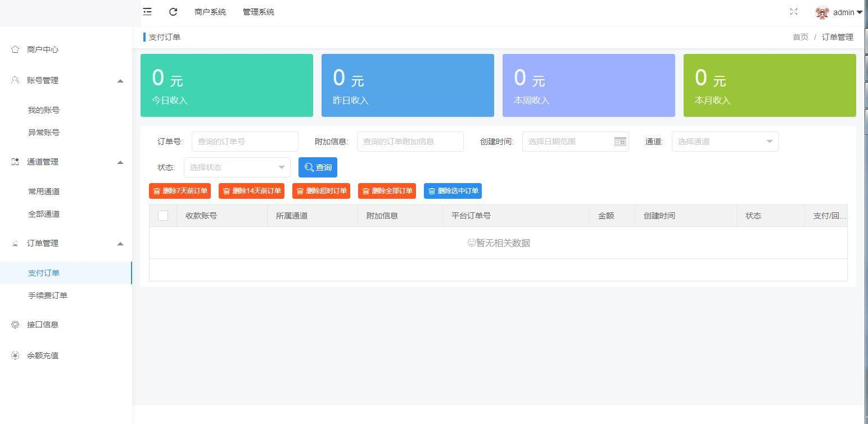868x424 pixels.
Task: Click the green 本月收入 stats card
Action: (x=769, y=85)
